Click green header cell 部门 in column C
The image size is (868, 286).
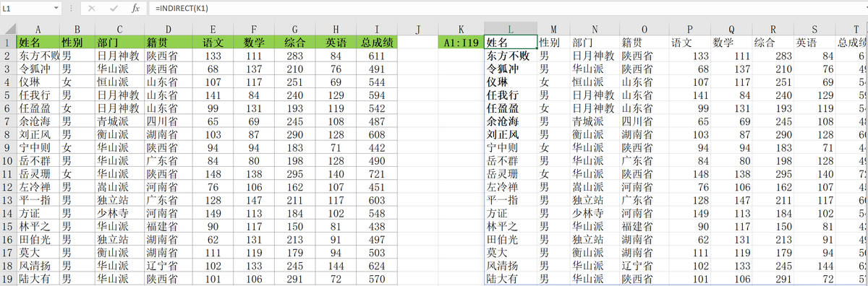click(119, 42)
